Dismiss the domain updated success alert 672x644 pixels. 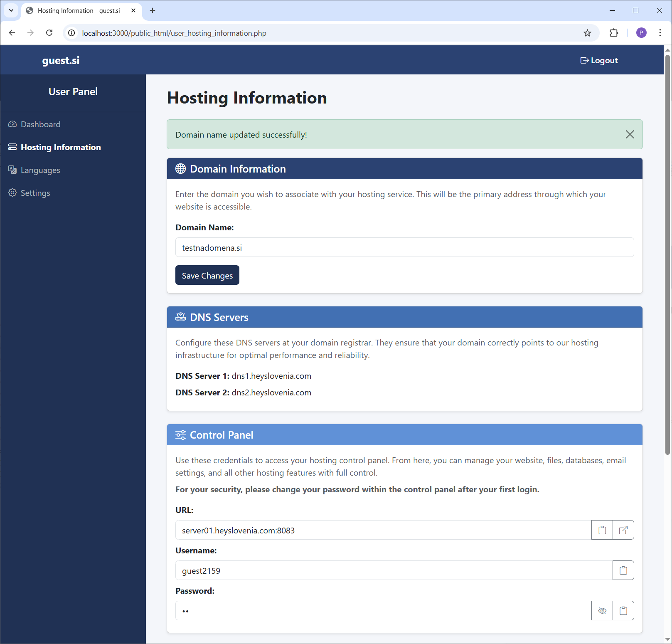coord(630,134)
